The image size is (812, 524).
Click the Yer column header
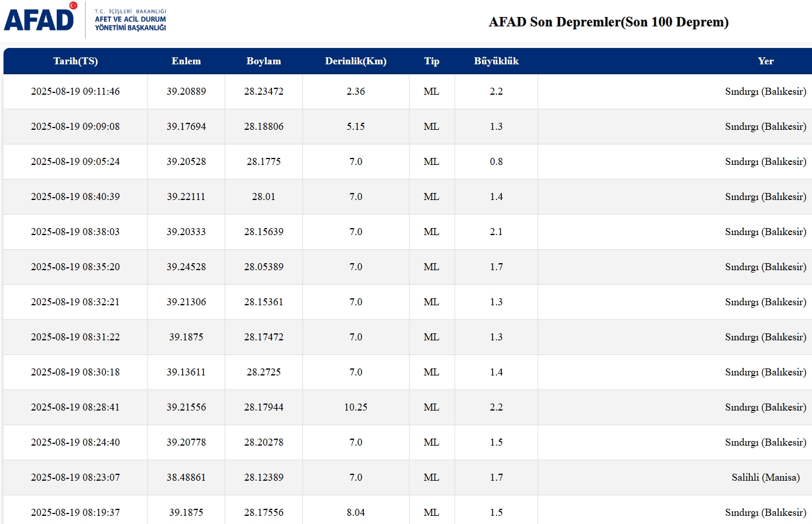[765, 61]
